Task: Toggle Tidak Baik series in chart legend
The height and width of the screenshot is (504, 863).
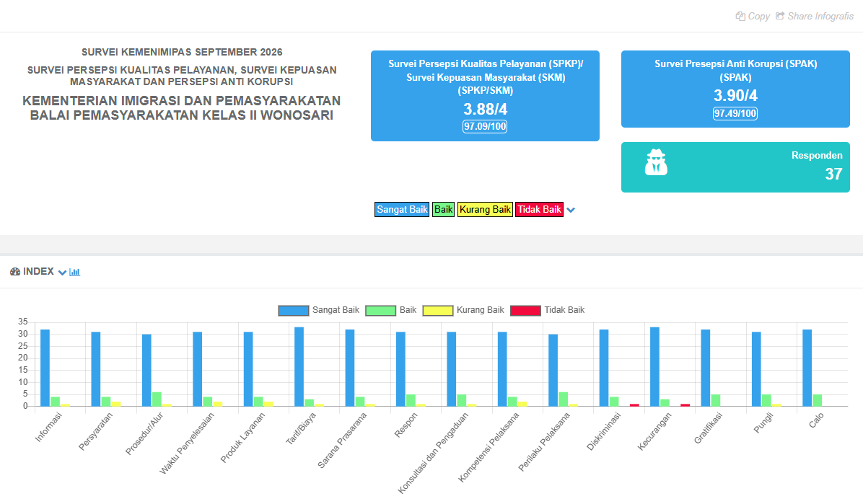Action: 548,310
